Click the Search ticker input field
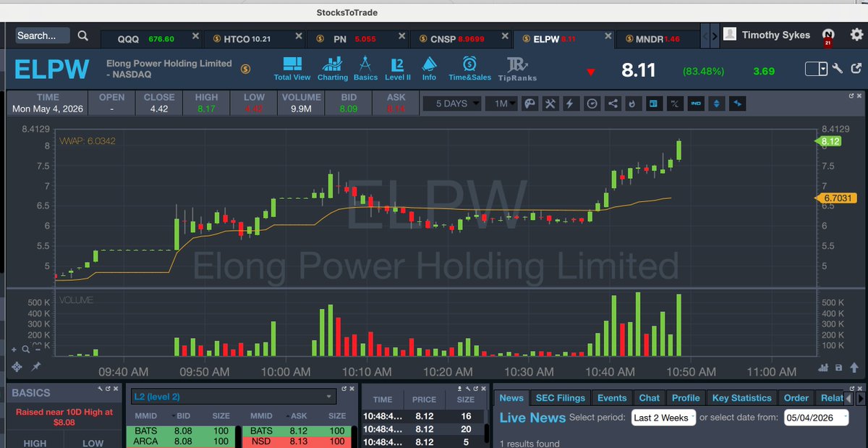This screenshot has width=868, height=448. [43, 35]
